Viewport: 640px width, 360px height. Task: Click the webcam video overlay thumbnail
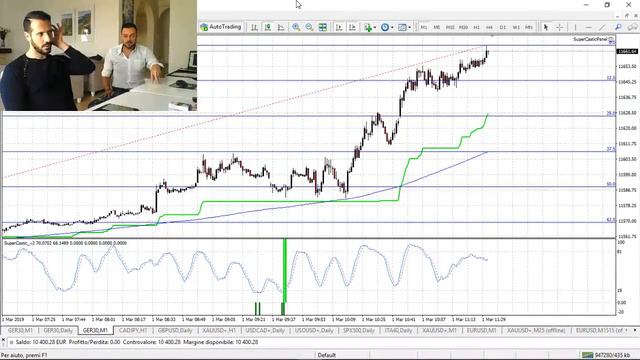pos(98,55)
